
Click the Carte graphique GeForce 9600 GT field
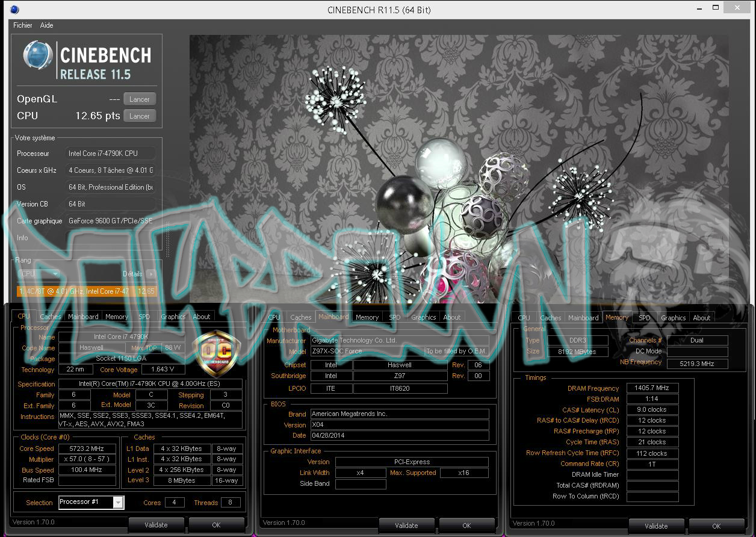point(111,221)
